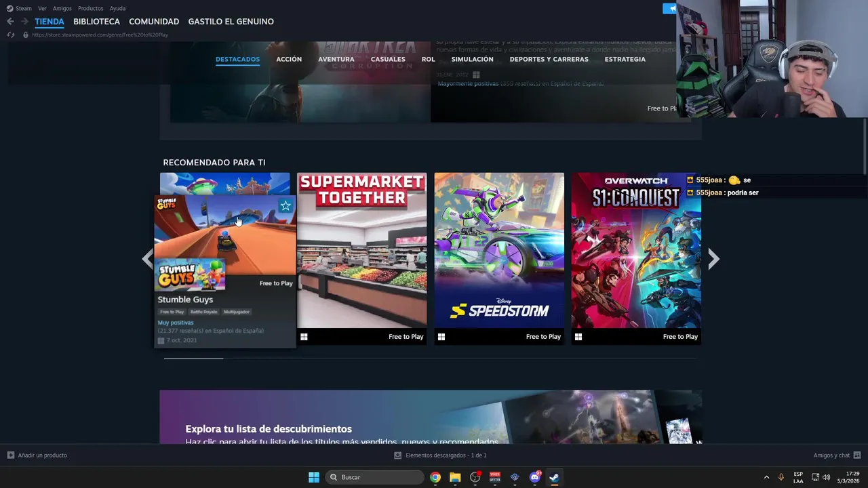
Task: Open Google Chrome from the taskbar
Action: (x=435, y=477)
